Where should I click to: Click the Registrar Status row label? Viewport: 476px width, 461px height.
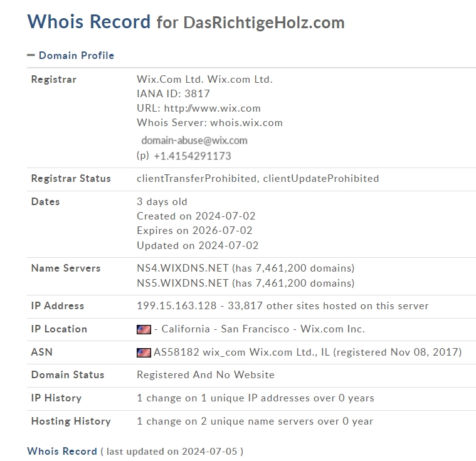click(71, 179)
